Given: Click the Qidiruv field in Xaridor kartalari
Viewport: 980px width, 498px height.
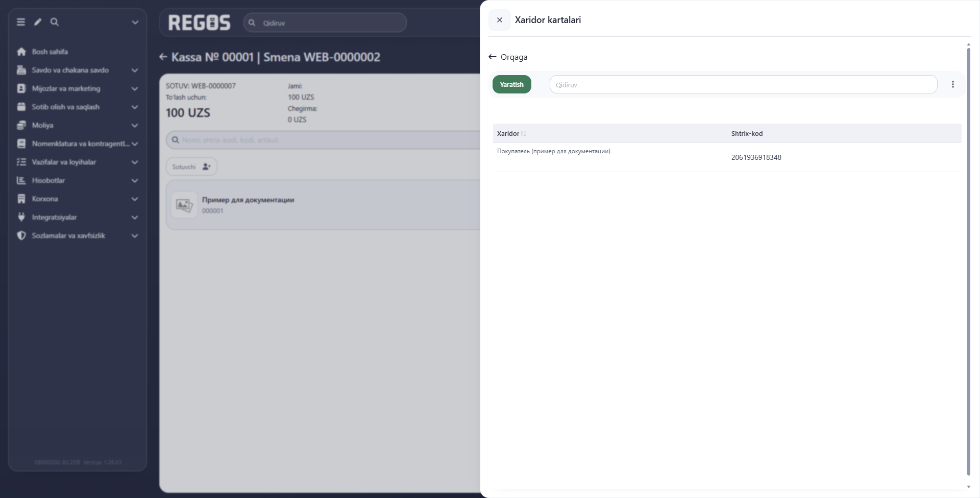Looking at the screenshot, I should [743, 84].
